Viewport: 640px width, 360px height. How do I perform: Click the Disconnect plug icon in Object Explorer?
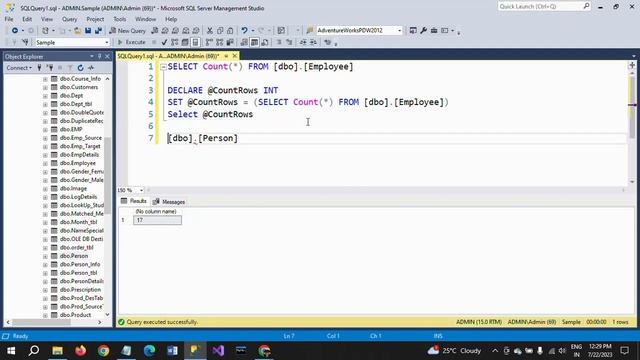click(x=50, y=68)
